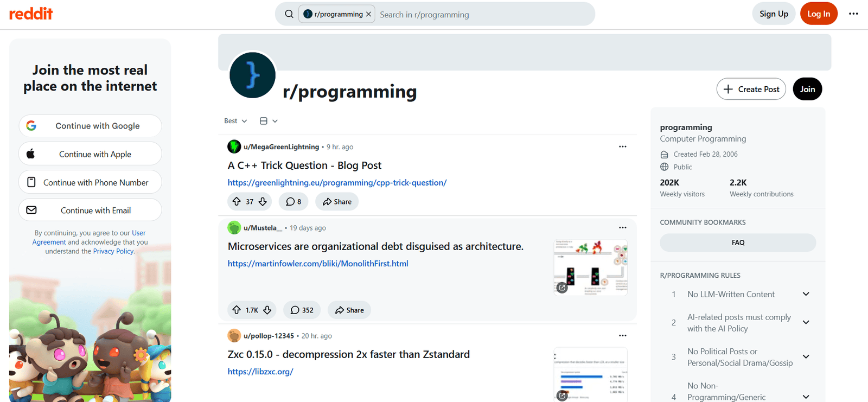Remove the r/programming search filter chip
Viewport: 868px width, 402px height.
click(x=369, y=14)
